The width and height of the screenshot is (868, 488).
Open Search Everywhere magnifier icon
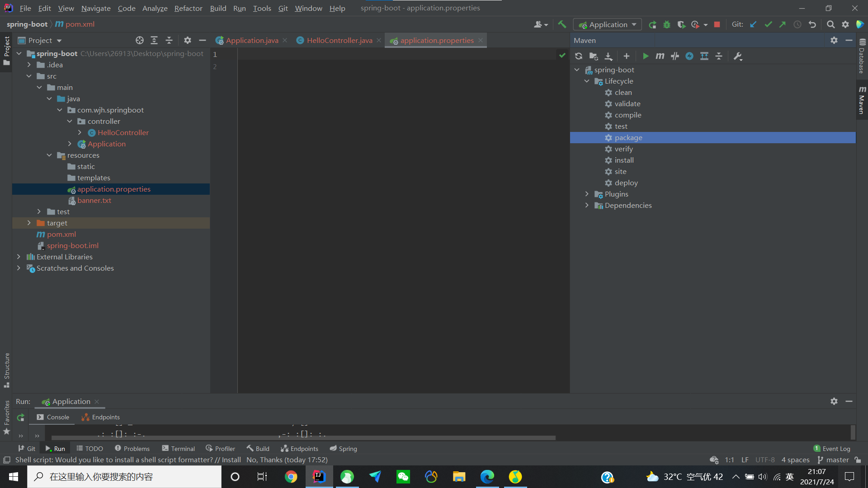830,24
